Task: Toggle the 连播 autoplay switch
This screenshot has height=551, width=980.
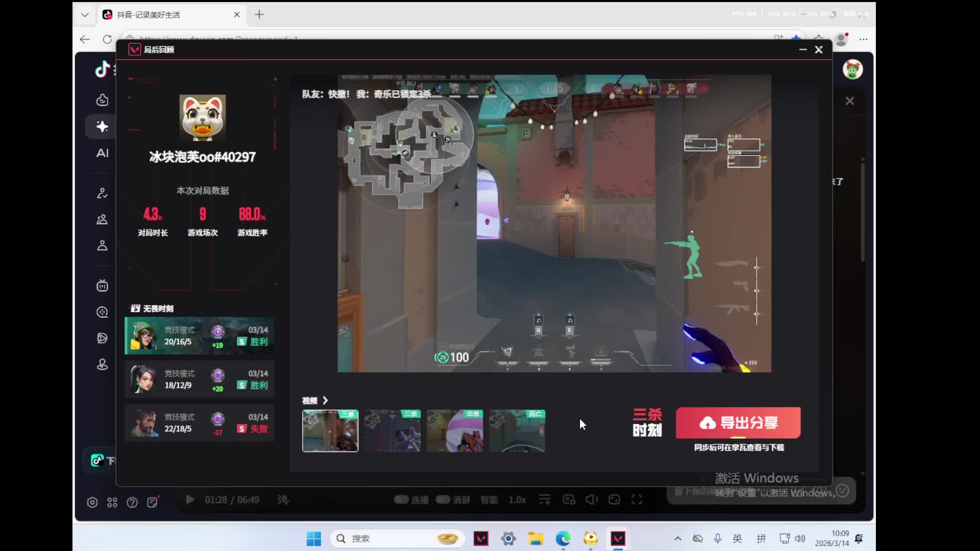Action: click(x=402, y=499)
